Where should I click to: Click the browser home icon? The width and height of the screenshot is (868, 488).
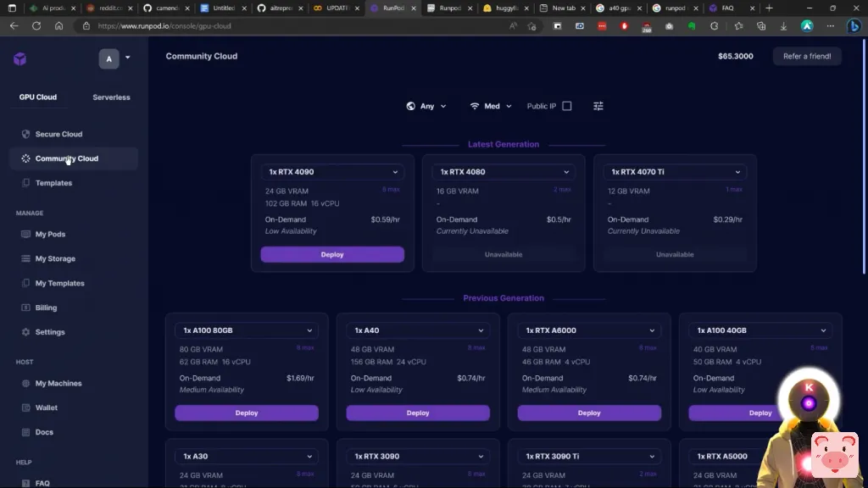[x=58, y=26]
